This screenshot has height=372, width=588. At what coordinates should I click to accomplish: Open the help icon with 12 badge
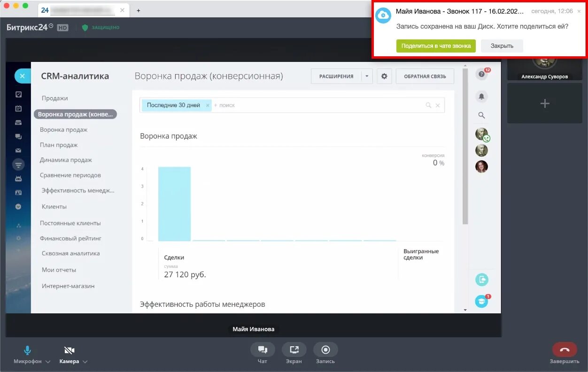click(481, 74)
